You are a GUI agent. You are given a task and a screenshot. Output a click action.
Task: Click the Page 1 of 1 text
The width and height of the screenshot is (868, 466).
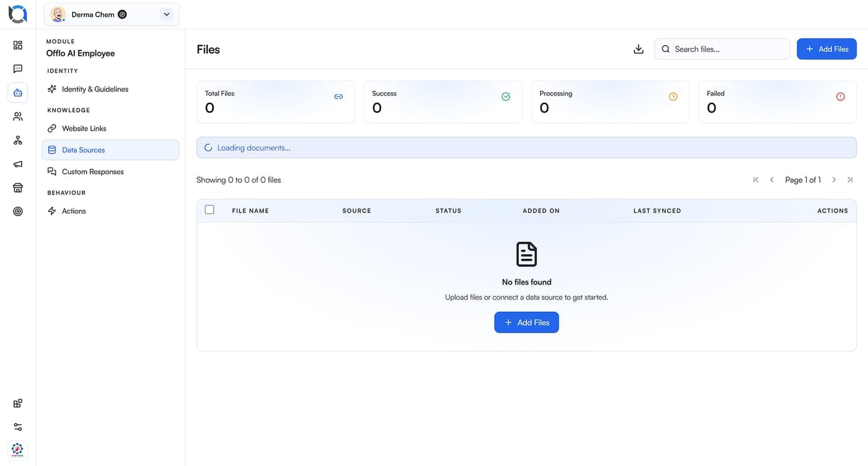tap(803, 180)
